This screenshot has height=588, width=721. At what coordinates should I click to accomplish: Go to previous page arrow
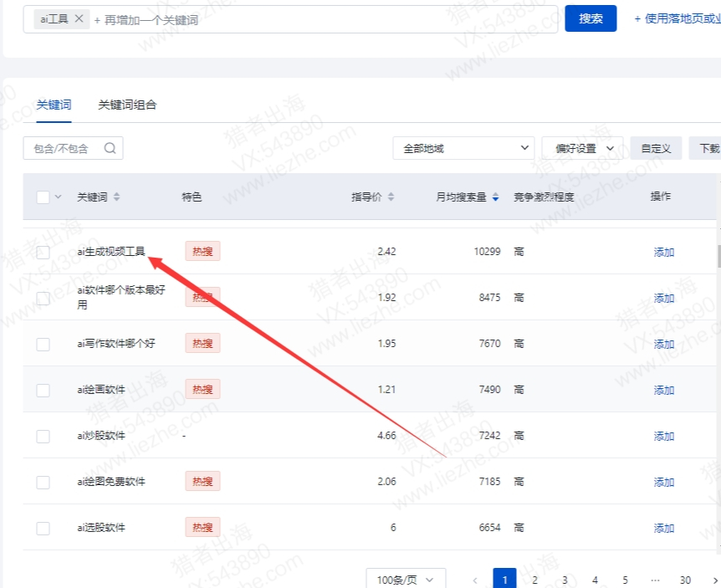(x=475, y=580)
